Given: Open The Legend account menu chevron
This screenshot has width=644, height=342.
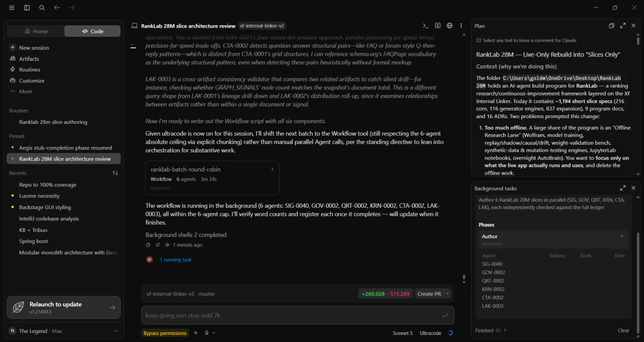Looking at the screenshot, I should [115, 331].
